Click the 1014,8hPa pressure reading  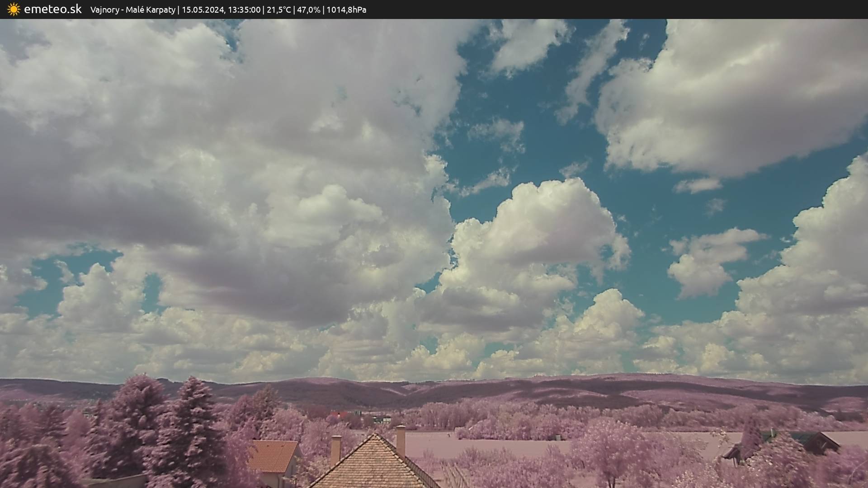click(x=346, y=9)
